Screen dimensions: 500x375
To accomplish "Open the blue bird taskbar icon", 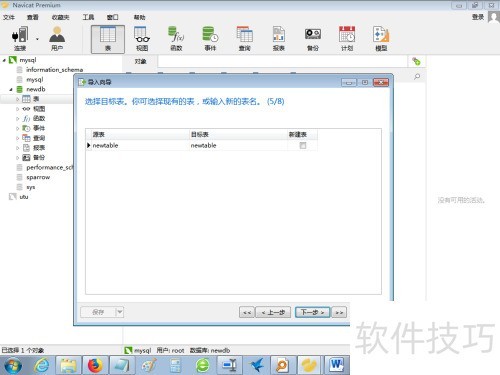I will point(256,365).
